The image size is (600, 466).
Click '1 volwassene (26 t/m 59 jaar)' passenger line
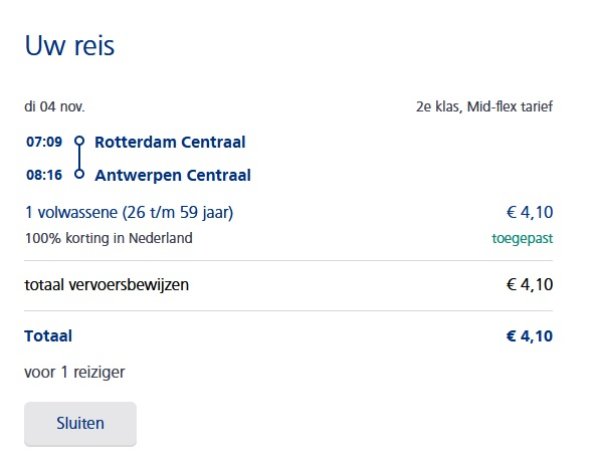pos(130,212)
